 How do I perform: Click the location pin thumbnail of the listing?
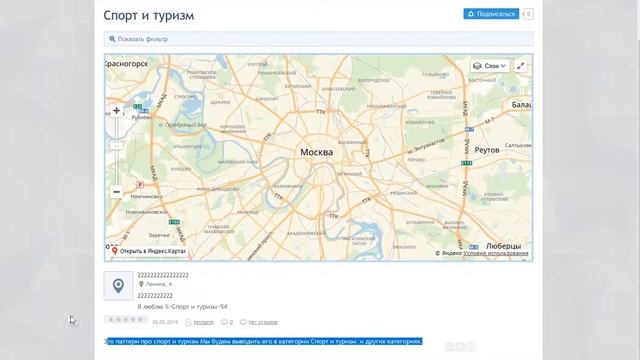coord(118,286)
